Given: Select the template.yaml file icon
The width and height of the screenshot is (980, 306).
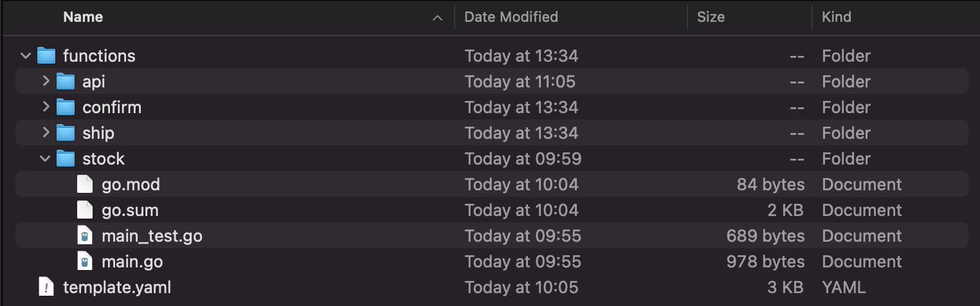Looking at the screenshot, I should point(46,287).
